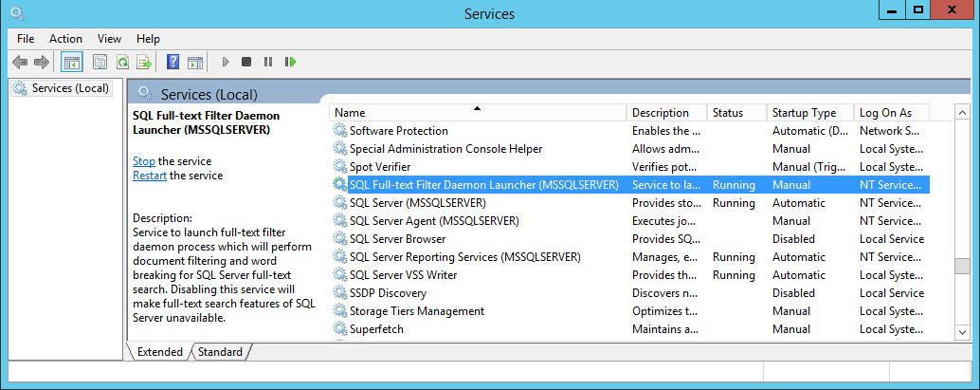980x390 pixels.
Task: Open the Action menu
Action: click(65, 39)
